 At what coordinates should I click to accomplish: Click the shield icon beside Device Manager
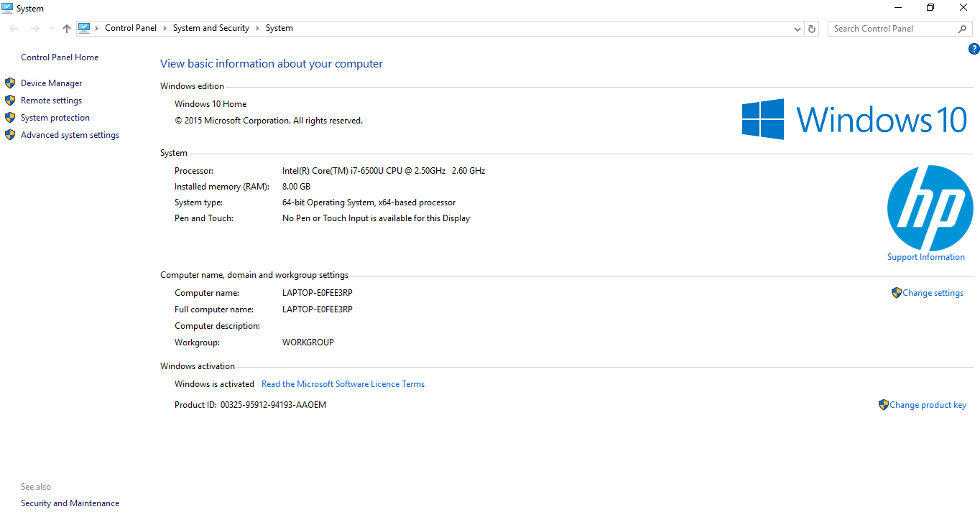coord(10,83)
